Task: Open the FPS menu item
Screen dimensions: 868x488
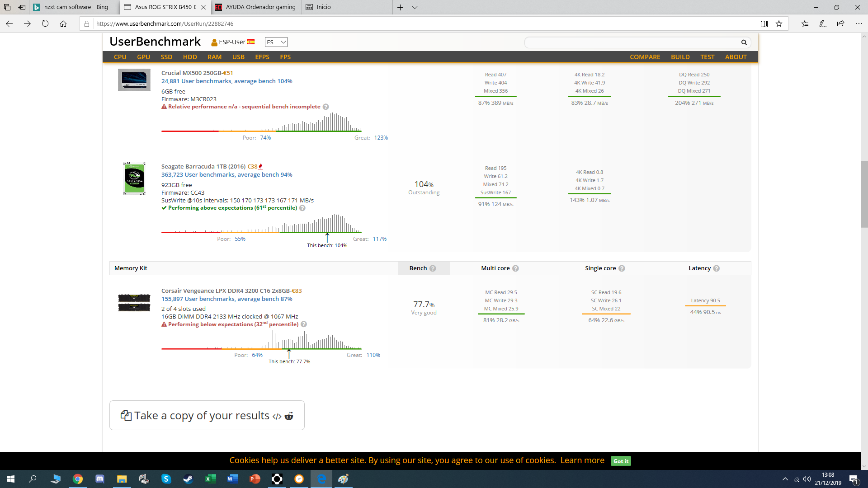Action: point(285,57)
